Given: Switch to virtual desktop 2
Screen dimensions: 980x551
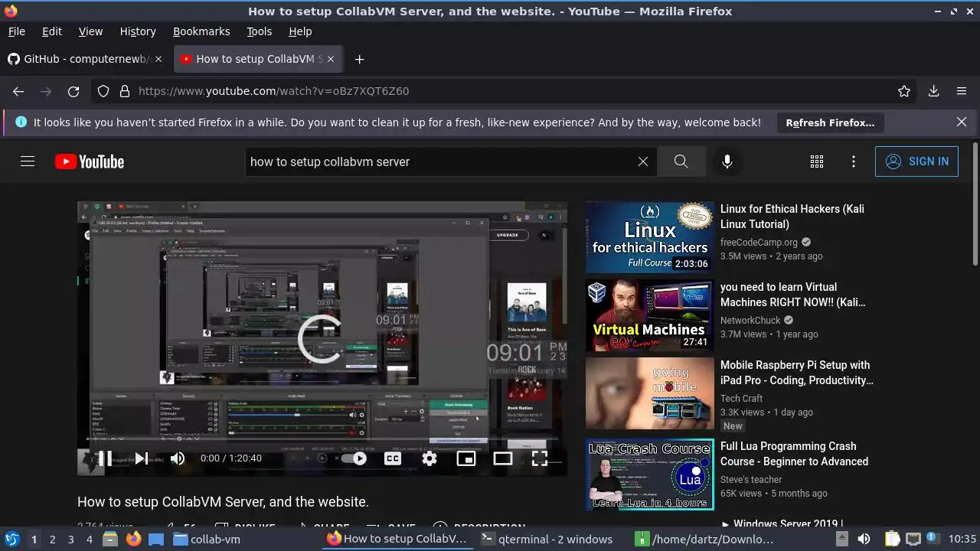Looking at the screenshot, I should [x=52, y=539].
